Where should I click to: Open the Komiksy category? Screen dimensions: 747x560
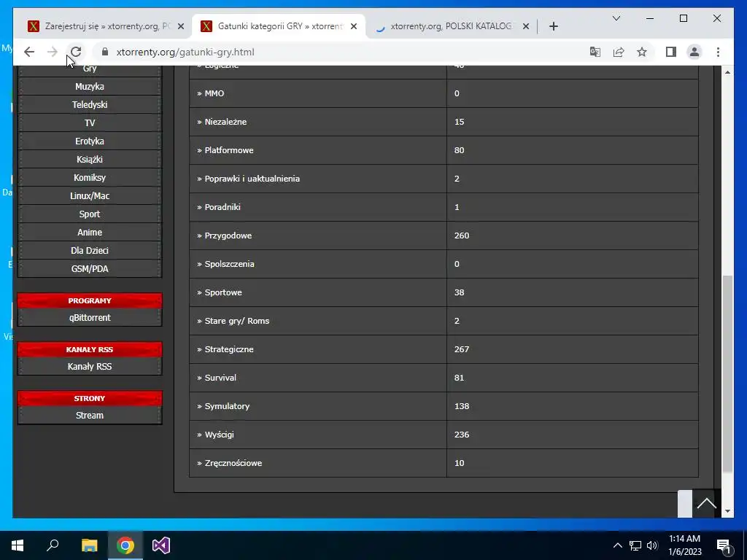pos(90,177)
